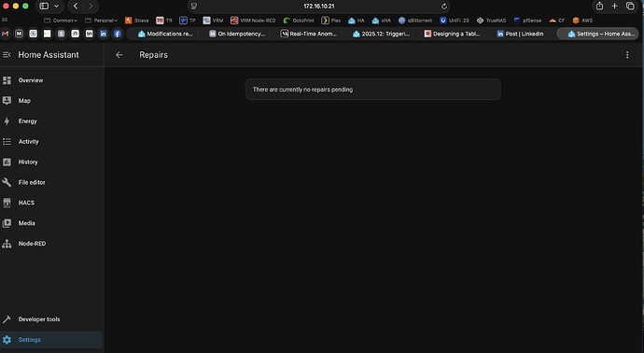Show the Safari tab overview
Viewport: 644px width, 353px height.
click(630, 6)
